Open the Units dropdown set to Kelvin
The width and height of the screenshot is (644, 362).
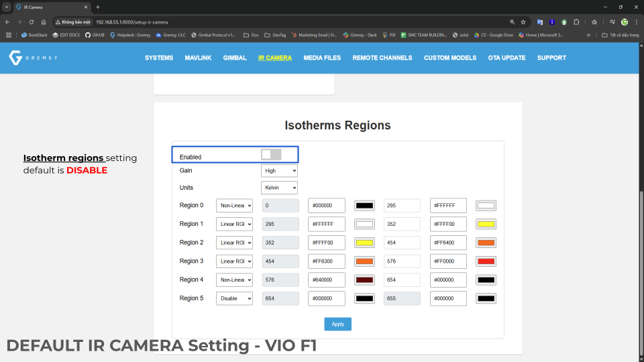point(279,188)
